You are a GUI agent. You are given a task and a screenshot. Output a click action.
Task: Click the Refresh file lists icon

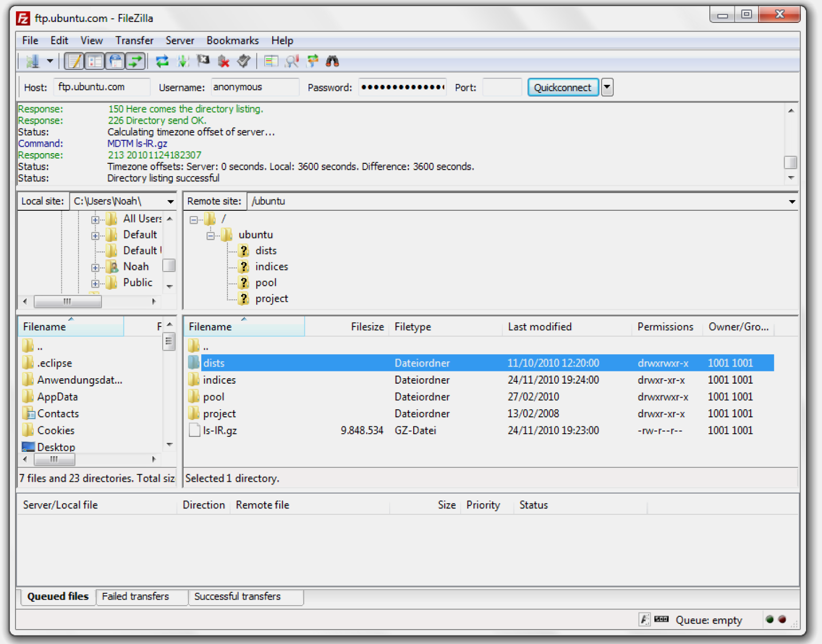tap(162, 61)
